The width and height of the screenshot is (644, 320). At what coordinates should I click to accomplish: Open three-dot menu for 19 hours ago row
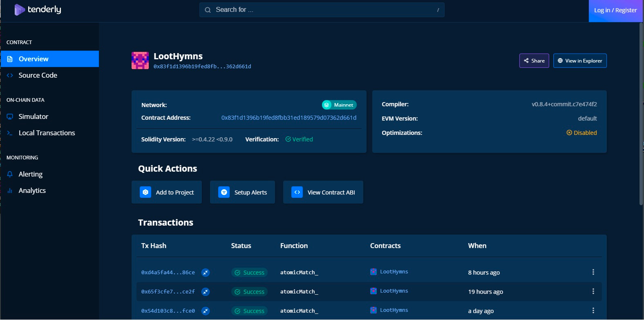593,291
